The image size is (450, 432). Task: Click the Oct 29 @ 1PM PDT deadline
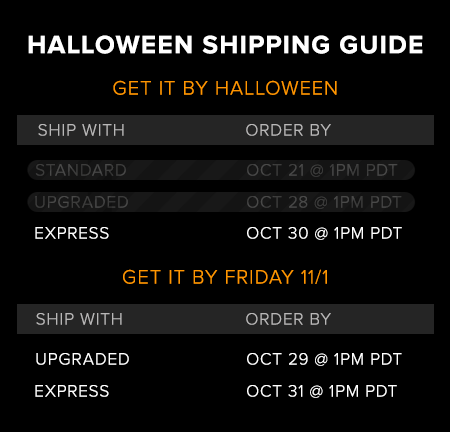pyautogui.click(x=324, y=359)
